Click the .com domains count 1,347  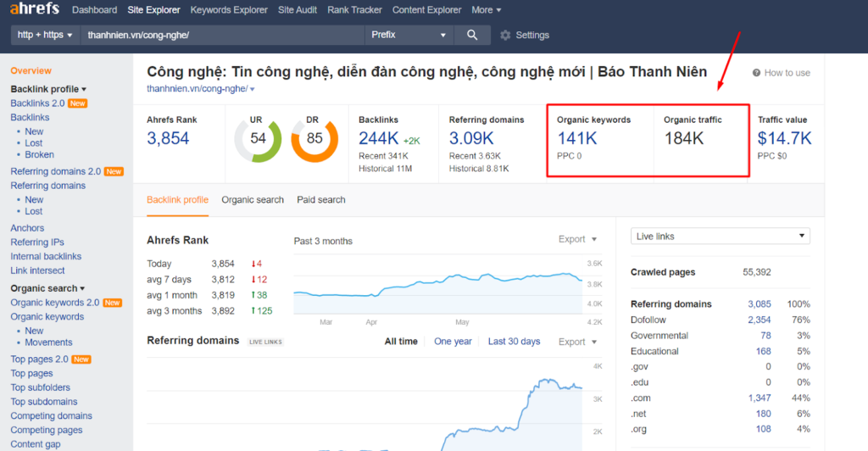pyautogui.click(x=759, y=398)
